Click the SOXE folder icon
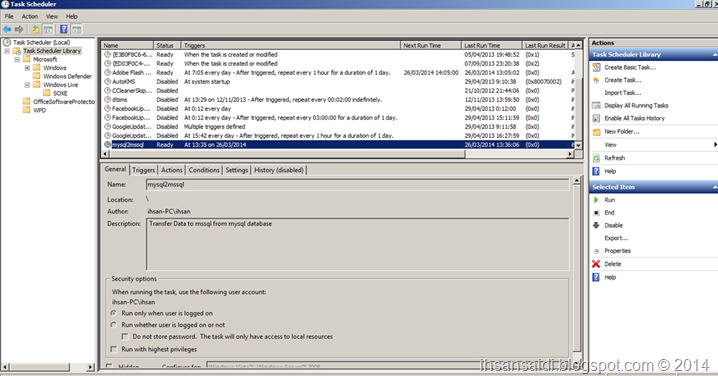The height and width of the screenshot is (376, 718). [47, 93]
